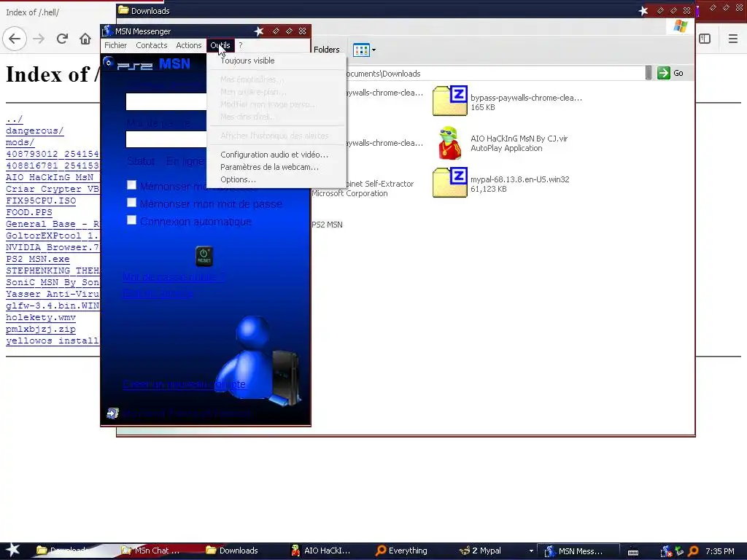Open the Contacts menu

click(152, 45)
